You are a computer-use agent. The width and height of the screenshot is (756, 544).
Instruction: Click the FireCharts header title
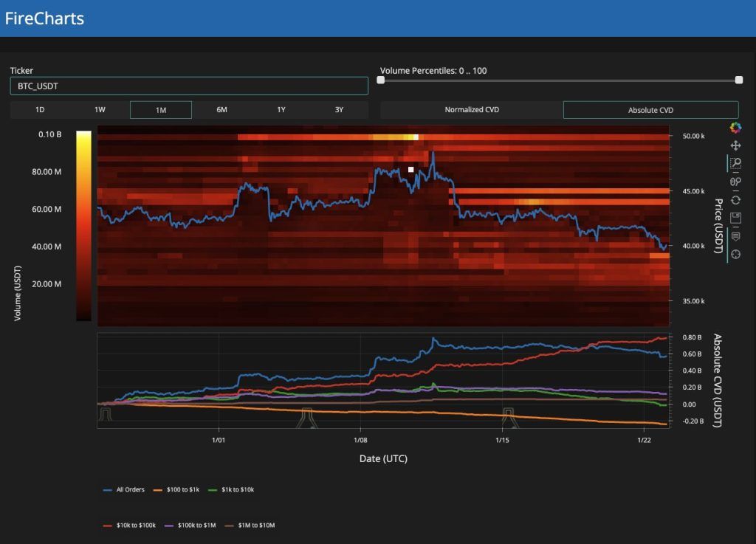pos(44,18)
